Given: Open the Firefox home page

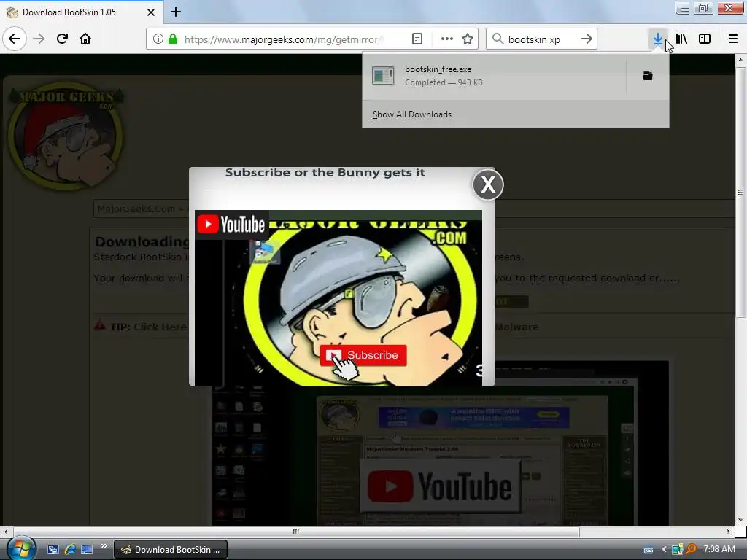Looking at the screenshot, I should coord(85,39).
